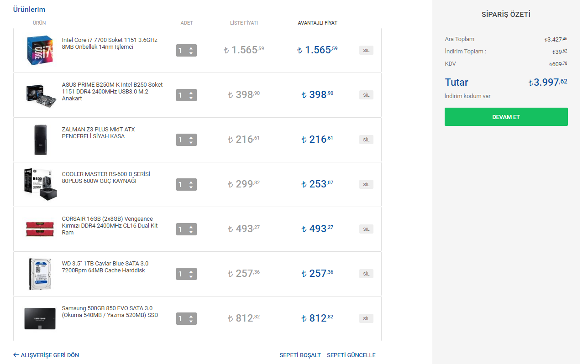This screenshot has width=588, height=364.
Task: Click the Cooler Master RS-600 power supply image
Action: pyautogui.click(x=40, y=184)
